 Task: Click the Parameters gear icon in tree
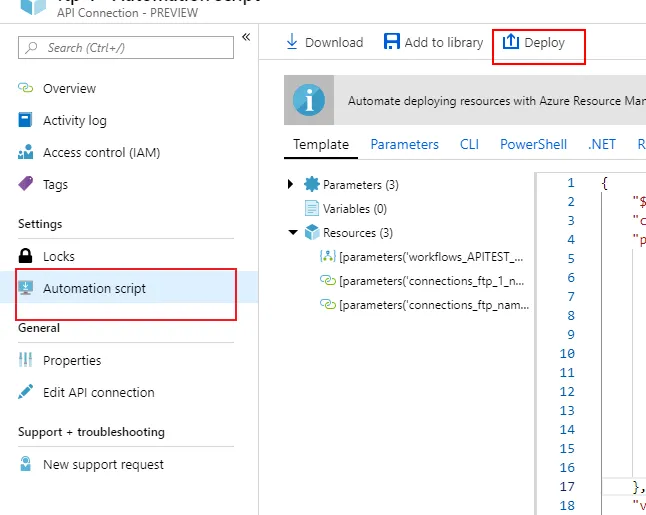coord(312,184)
